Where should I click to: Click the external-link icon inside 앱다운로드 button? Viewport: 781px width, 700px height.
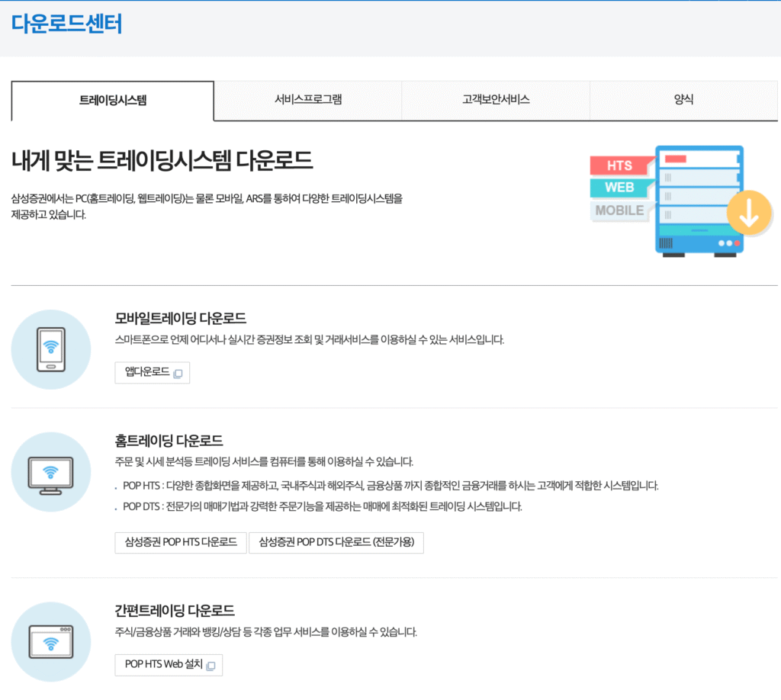(x=178, y=373)
